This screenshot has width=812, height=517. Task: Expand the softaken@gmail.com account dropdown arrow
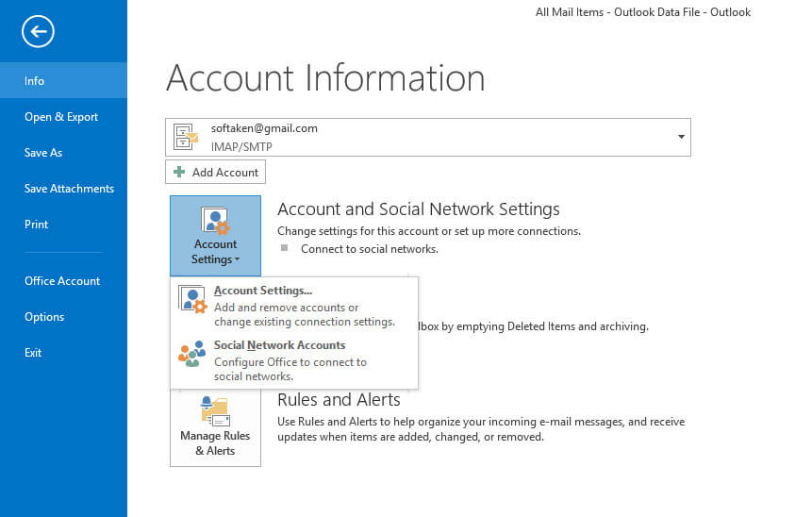[x=681, y=137]
